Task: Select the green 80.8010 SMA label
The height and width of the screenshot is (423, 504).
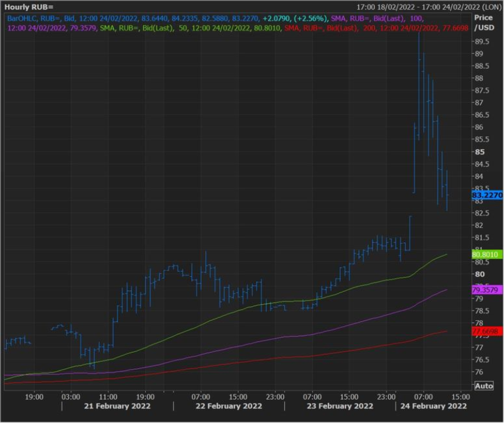Action: (x=487, y=255)
